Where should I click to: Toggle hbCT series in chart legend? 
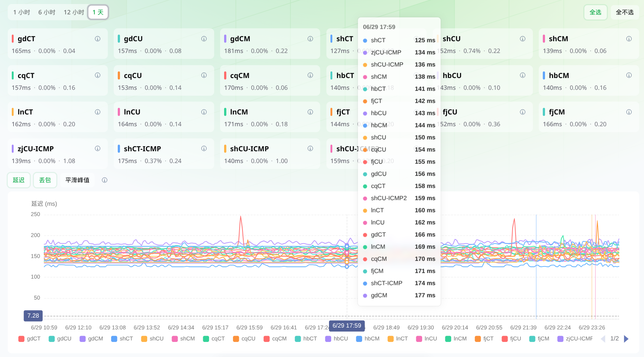(x=306, y=339)
